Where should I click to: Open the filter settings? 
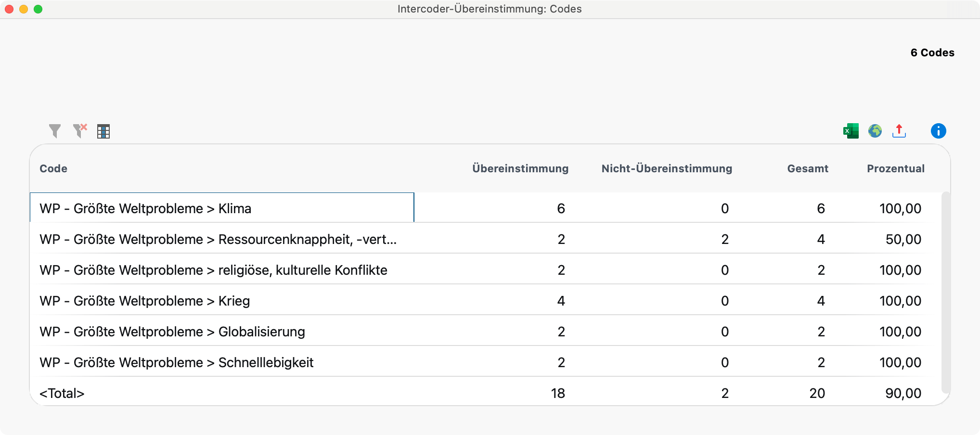(x=54, y=130)
